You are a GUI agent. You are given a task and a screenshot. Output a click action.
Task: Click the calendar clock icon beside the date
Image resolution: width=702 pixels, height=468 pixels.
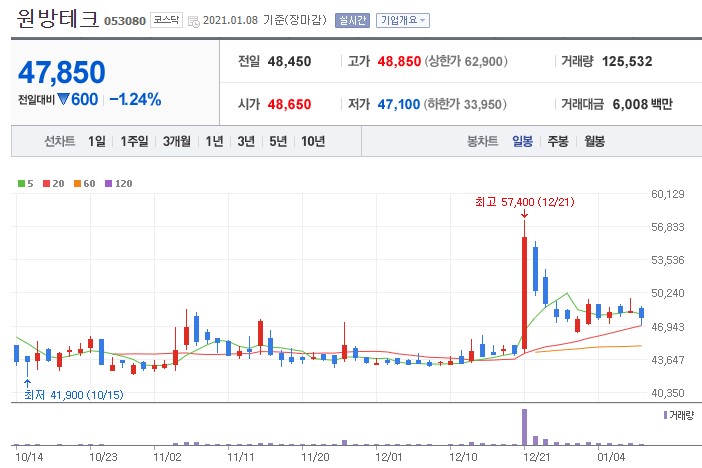193,21
